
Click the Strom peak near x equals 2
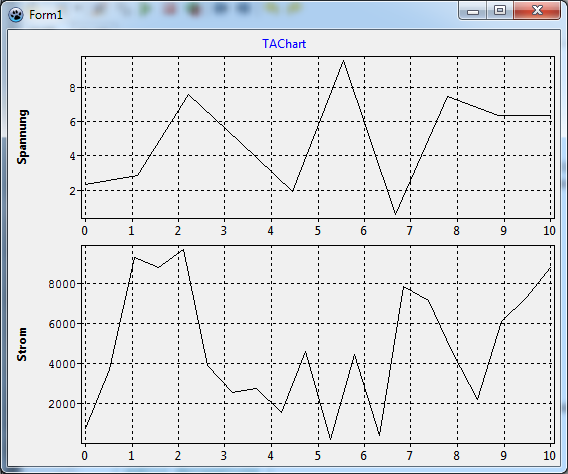coord(183,250)
